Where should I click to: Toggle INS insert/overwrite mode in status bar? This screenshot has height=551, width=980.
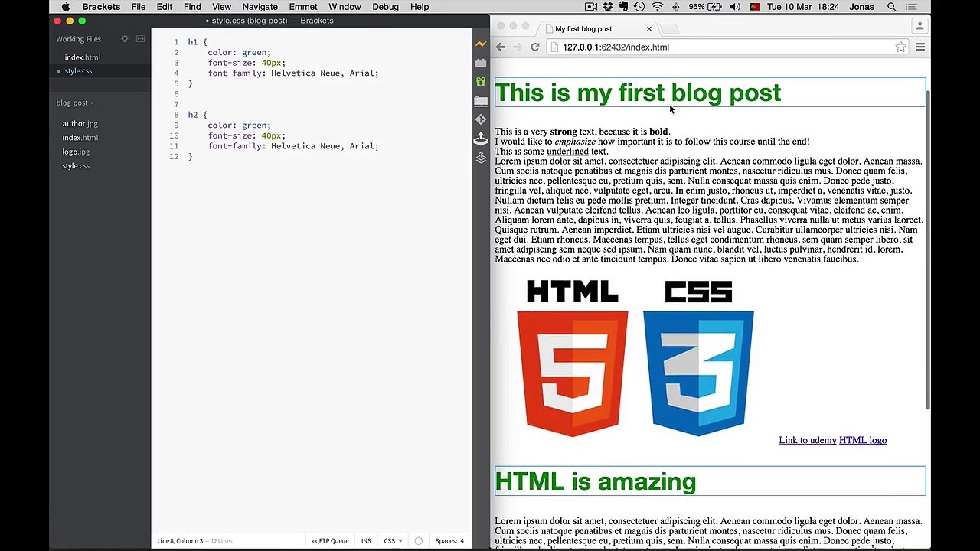coord(366,541)
